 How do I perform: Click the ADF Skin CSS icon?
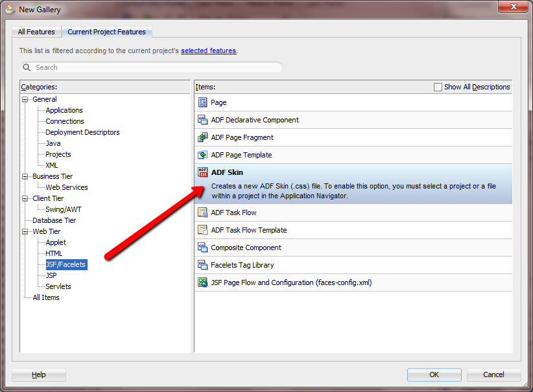(x=202, y=172)
